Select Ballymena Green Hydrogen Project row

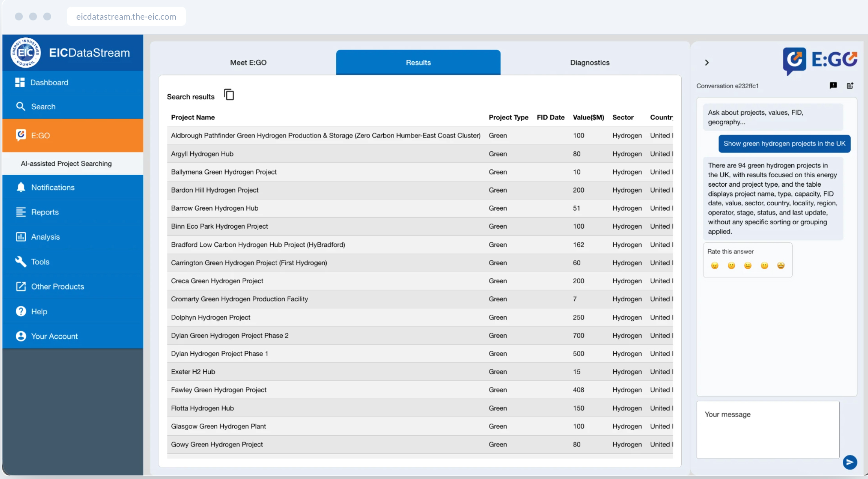pos(420,172)
